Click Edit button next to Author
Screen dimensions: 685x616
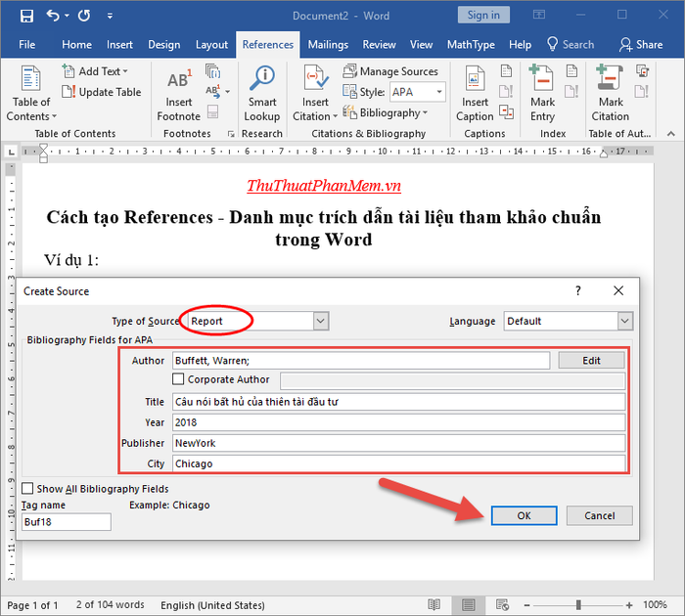click(x=591, y=361)
